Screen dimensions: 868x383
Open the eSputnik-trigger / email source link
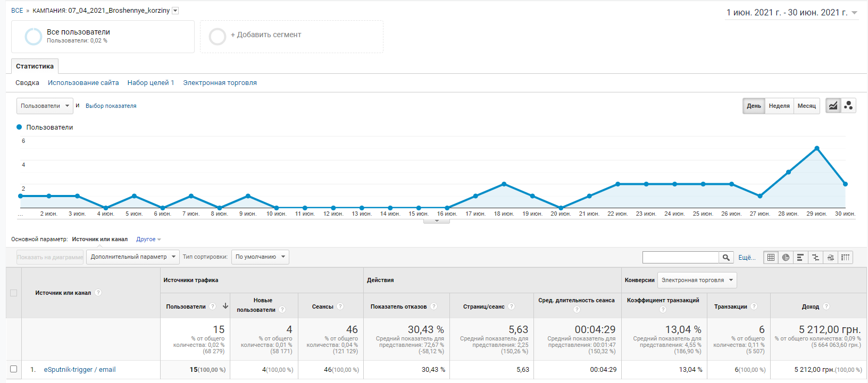coord(80,370)
